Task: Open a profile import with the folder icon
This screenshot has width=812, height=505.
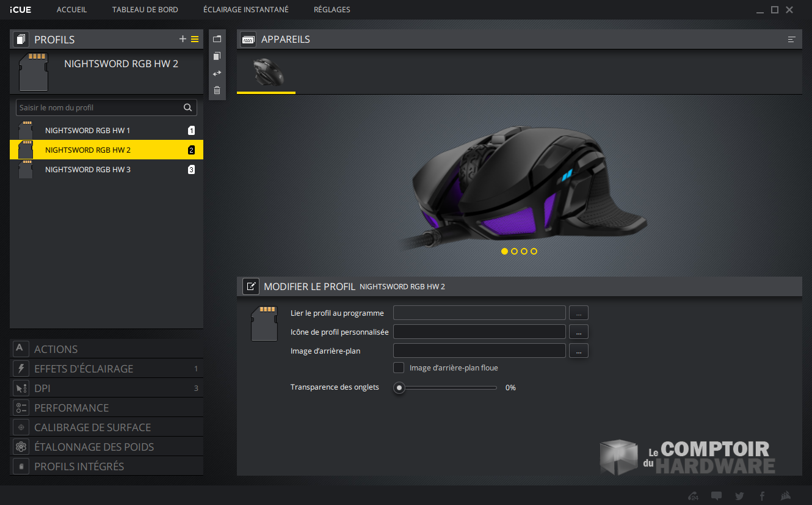Action: [217, 38]
